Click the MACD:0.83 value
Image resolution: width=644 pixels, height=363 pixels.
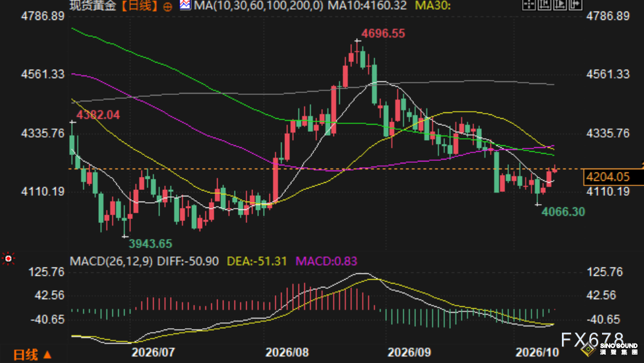pyautogui.click(x=326, y=261)
